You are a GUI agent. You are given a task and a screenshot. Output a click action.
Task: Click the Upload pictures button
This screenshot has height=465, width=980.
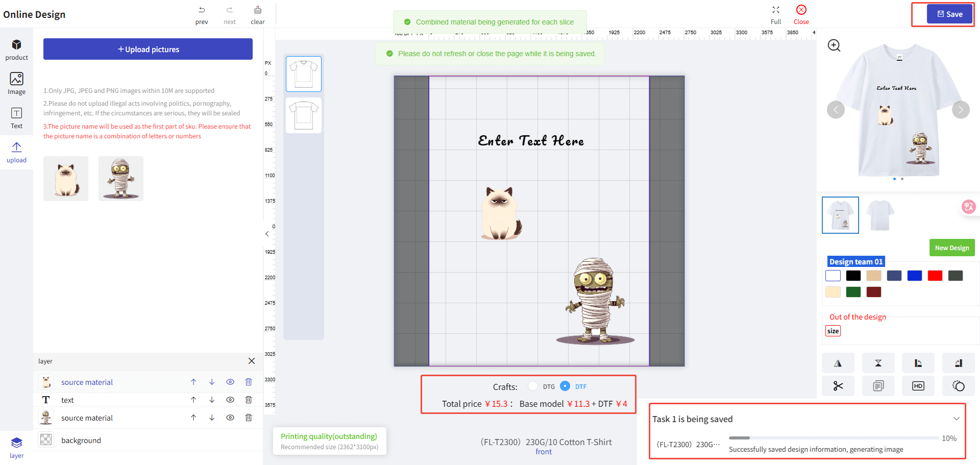click(148, 49)
